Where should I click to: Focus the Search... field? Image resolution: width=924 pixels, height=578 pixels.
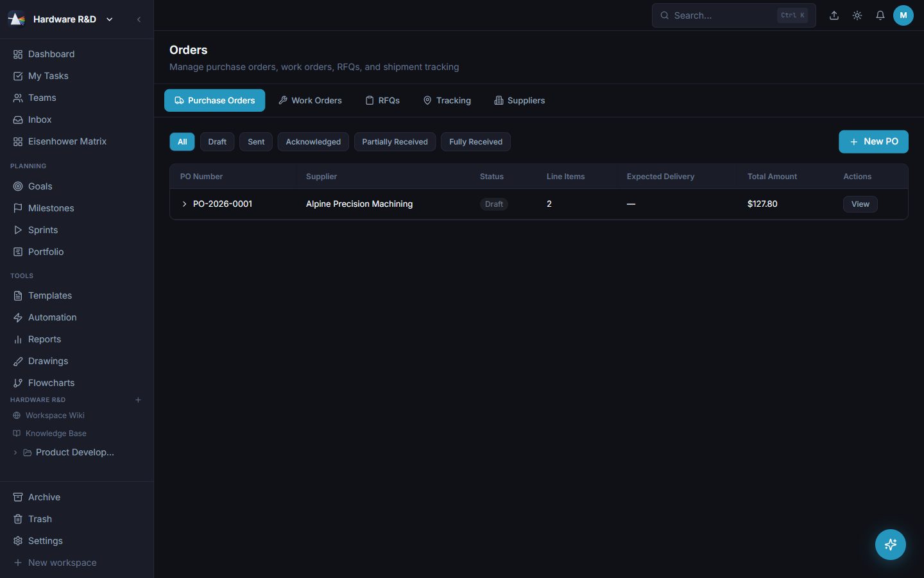(x=733, y=15)
